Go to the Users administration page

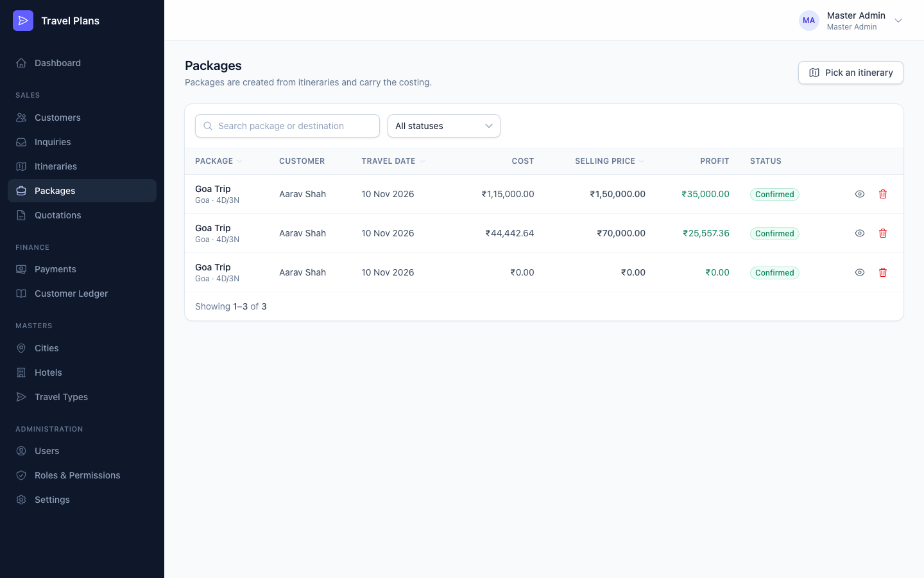coord(82,451)
